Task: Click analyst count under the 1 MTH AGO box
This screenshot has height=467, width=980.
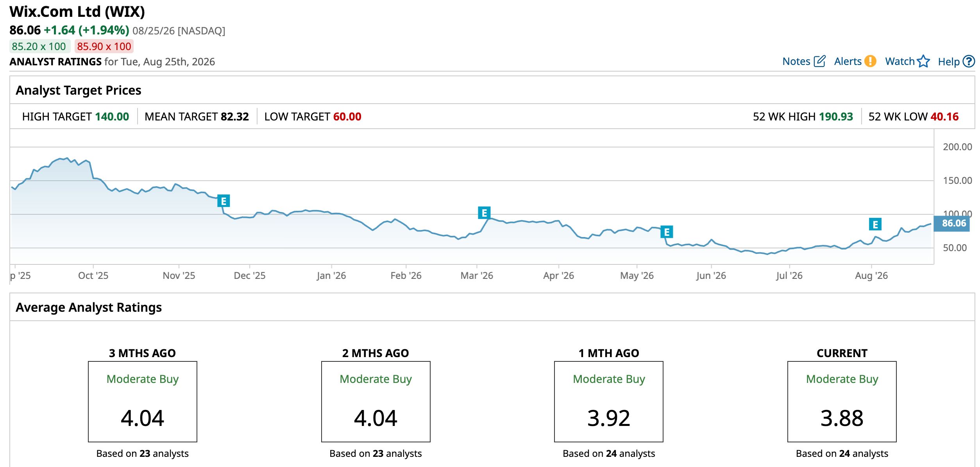Action: pos(609,454)
